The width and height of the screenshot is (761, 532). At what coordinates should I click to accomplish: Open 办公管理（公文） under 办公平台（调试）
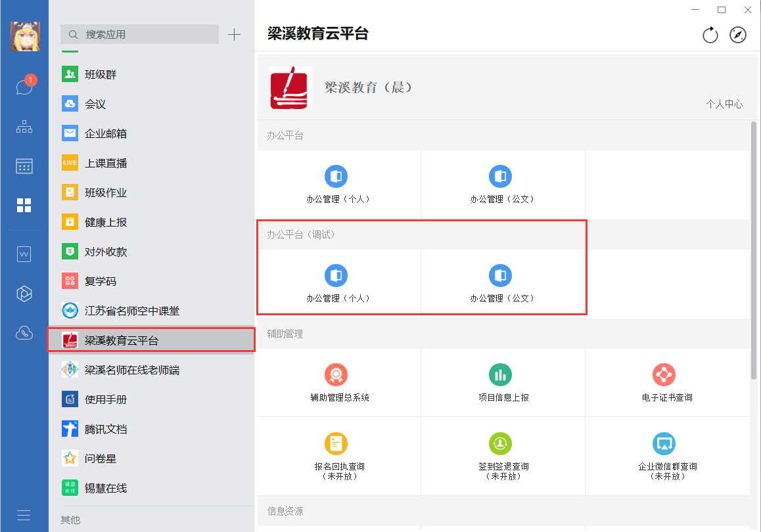(502, 284)
